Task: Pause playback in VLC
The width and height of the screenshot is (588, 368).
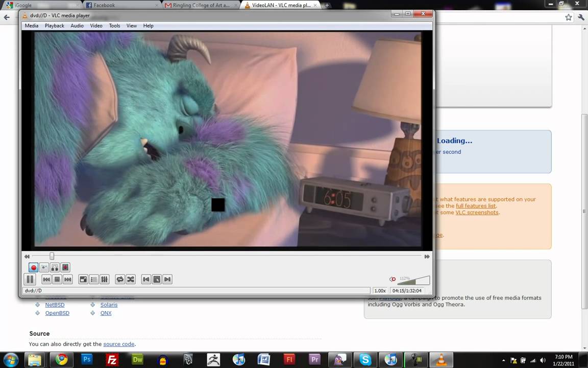Action: (x=30, y=279)
